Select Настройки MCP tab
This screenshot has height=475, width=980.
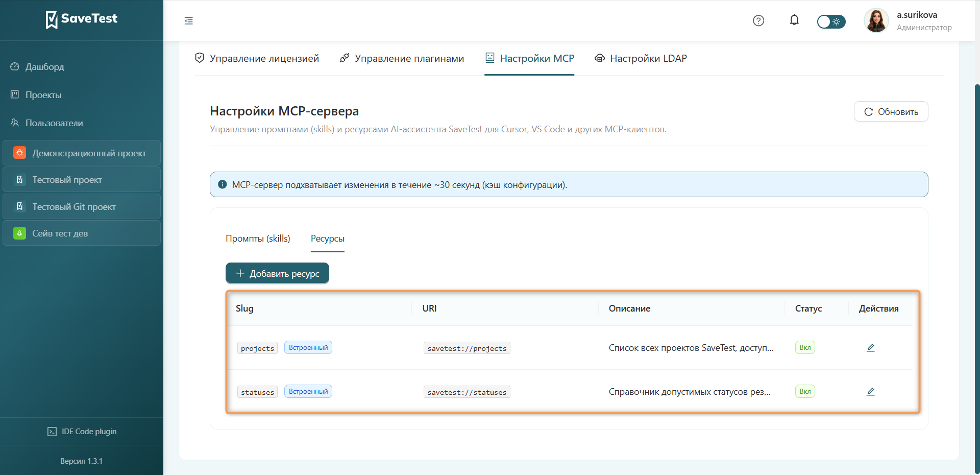click(529, 58)
